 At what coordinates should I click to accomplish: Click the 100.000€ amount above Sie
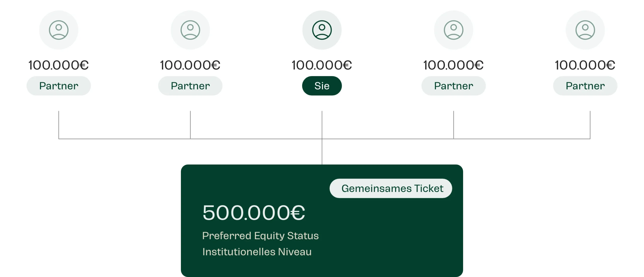pyautogui.click(x=322, y=65)
